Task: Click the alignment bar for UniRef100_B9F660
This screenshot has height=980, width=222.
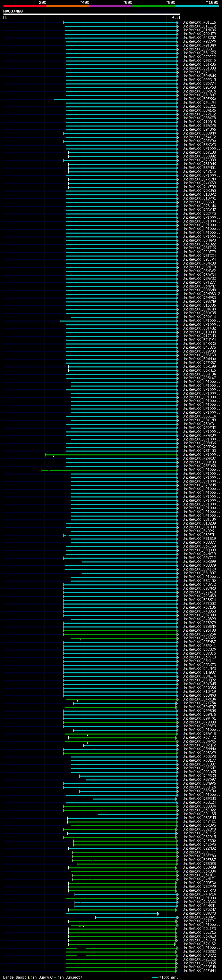Action: point(116,99)
